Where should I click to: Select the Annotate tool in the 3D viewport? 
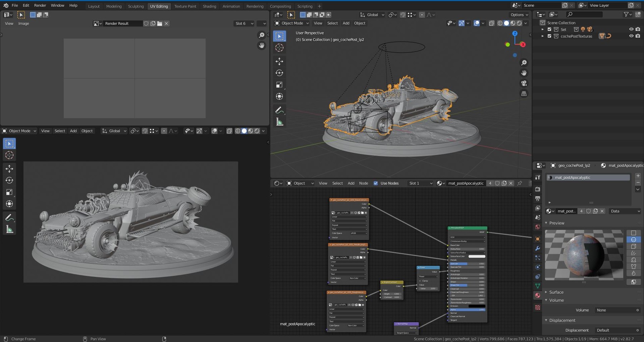click(x=279, y=110)
